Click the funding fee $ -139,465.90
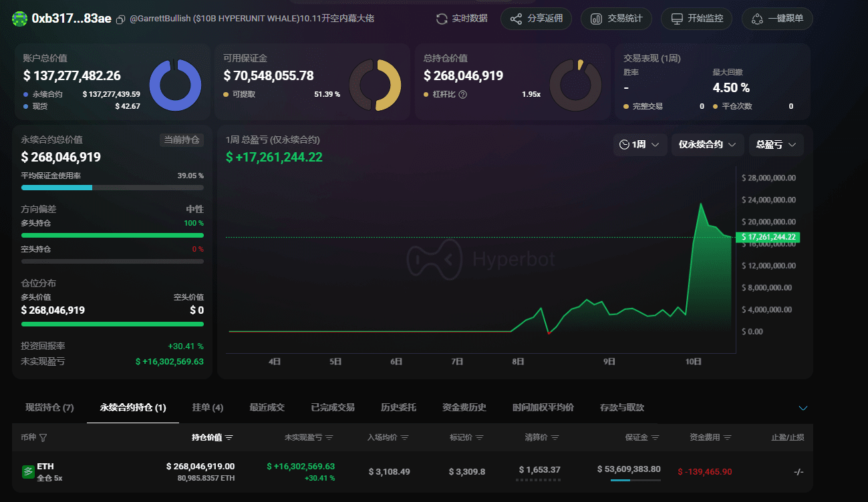This screenshot has height=502, width=868. [x=705, y=472]
